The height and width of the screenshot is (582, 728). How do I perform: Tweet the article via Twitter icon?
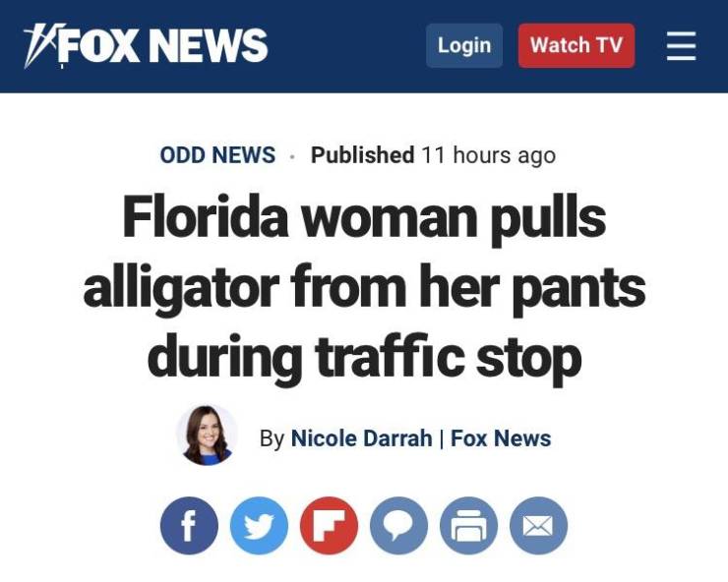click(x=259, y=525)
